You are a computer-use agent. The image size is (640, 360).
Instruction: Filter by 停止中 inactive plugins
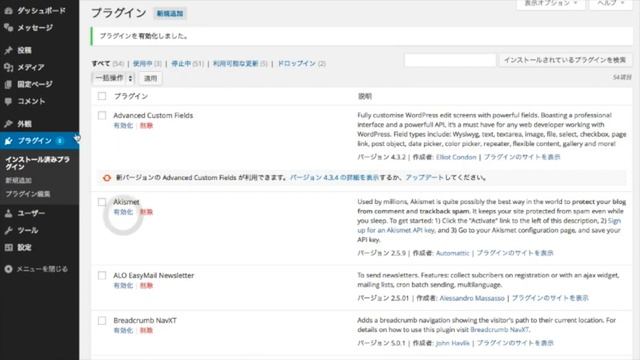181,63
